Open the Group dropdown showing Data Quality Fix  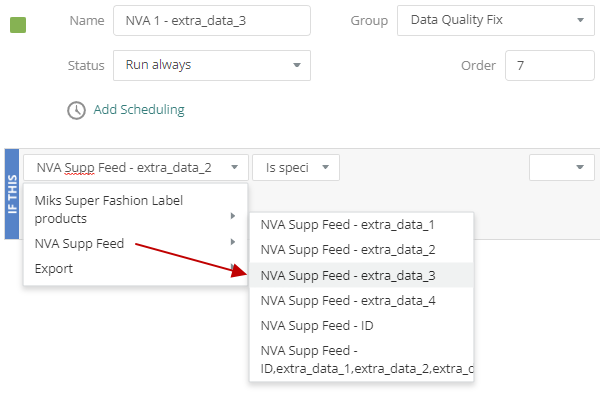point(496,21)
